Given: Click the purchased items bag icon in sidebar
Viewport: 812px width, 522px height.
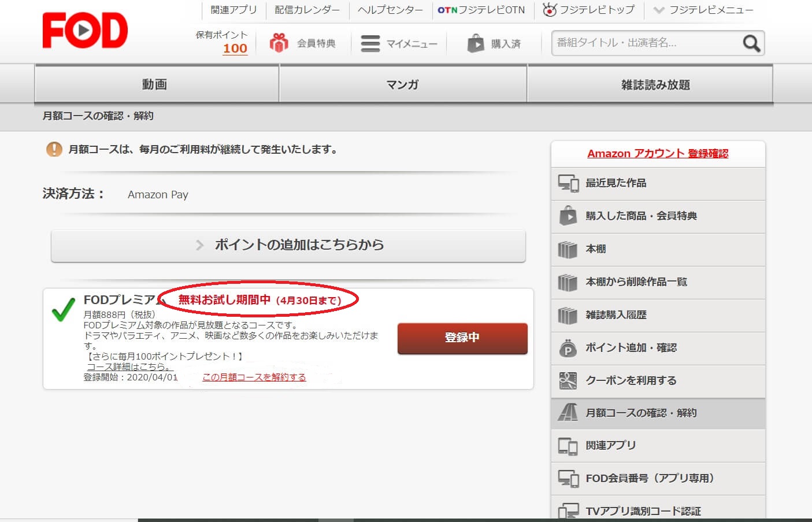Looking at the screenshot, I should click(x=568, y=216).
